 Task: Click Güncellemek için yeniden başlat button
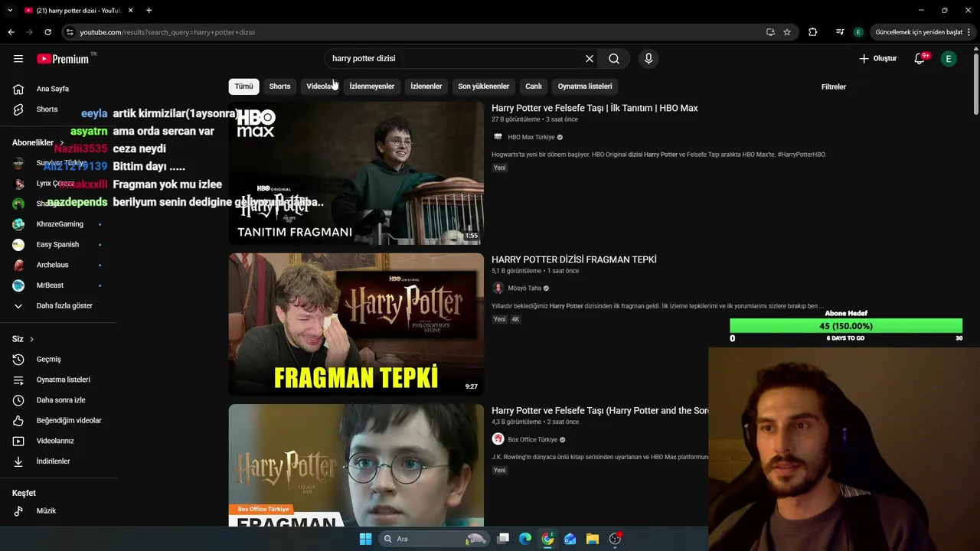(x=919, y=32)
